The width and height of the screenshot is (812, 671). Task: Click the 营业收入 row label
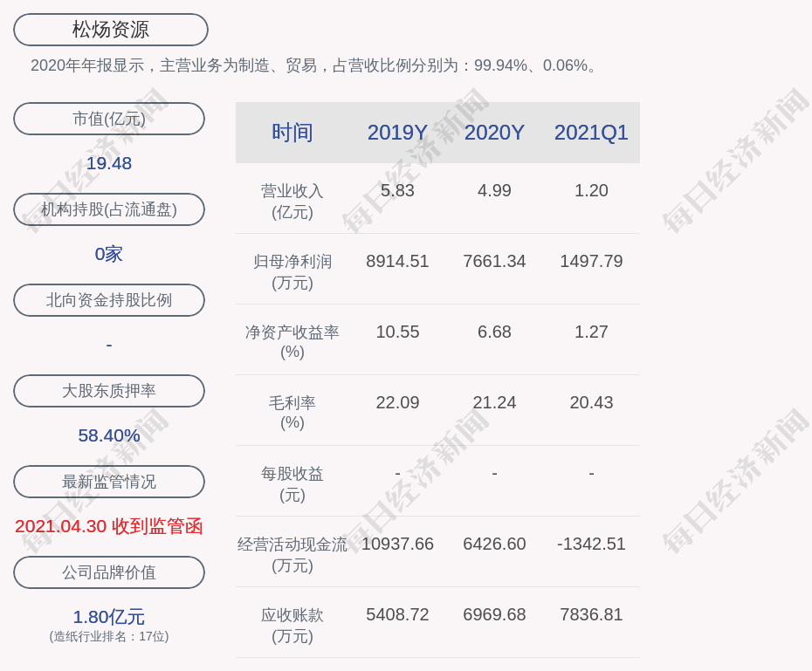(x=292, y=201)
